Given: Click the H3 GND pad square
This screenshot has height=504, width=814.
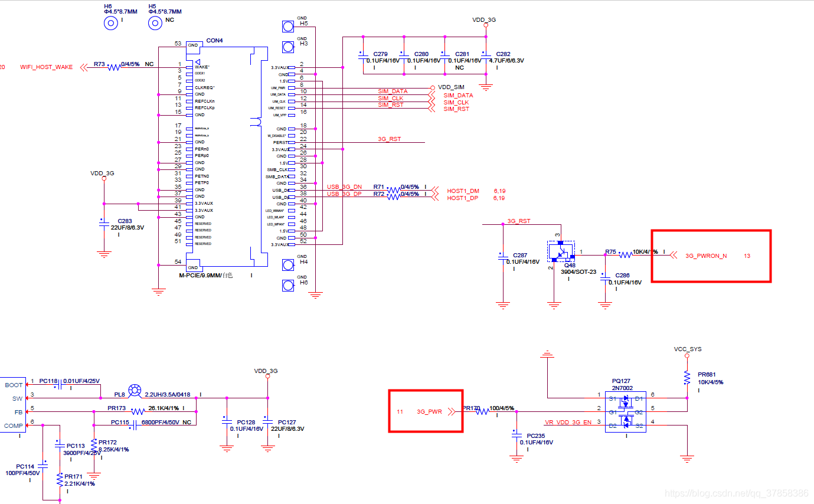Looking at the screenshot, I should click(x=288, y=47).
